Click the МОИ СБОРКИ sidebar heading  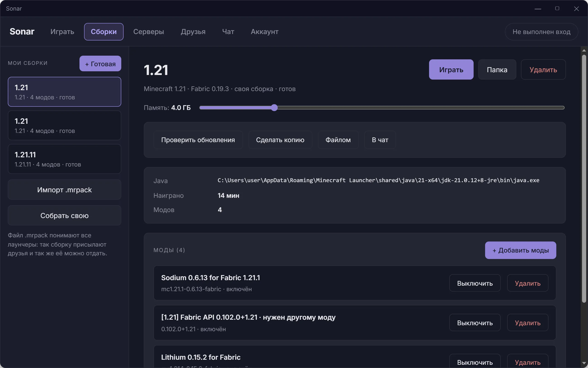[28, 63]
